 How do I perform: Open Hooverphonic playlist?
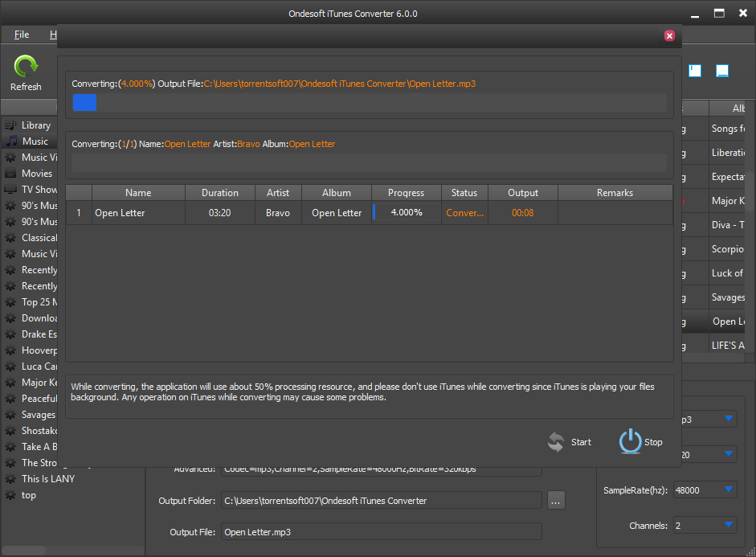click(x=39, y=350)
